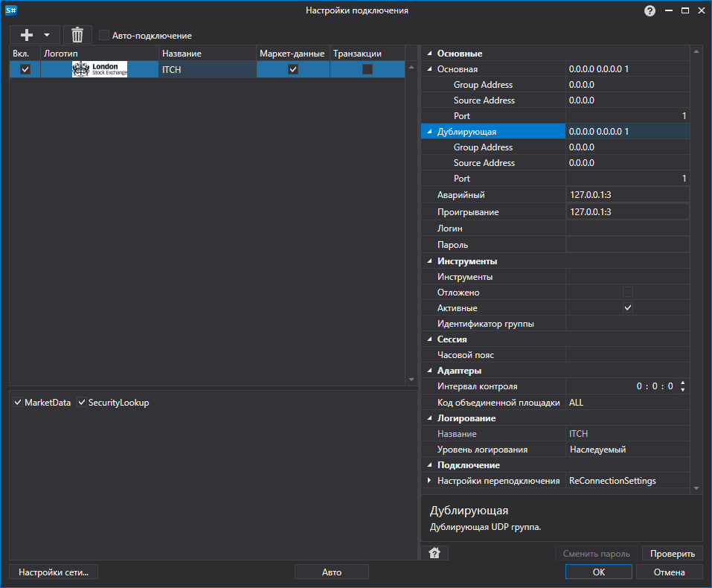Click the London Stock Exchange logo
Image resolution: width=712 pixels, height=588 pixels.
[100, 69]
